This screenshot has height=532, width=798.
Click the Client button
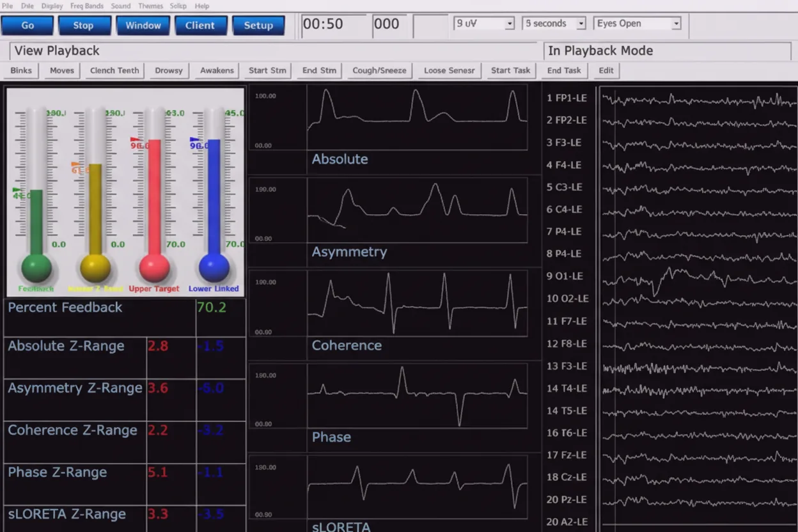coord(200,26)
